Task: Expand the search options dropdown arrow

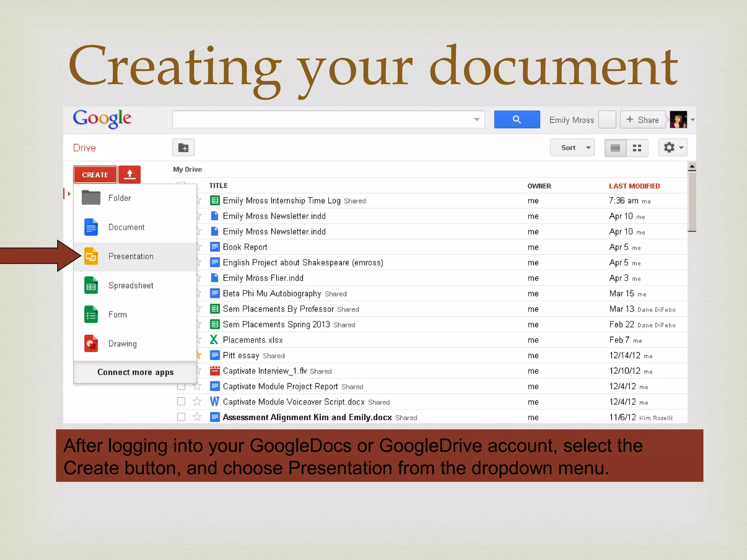Action: coord(477,120)
